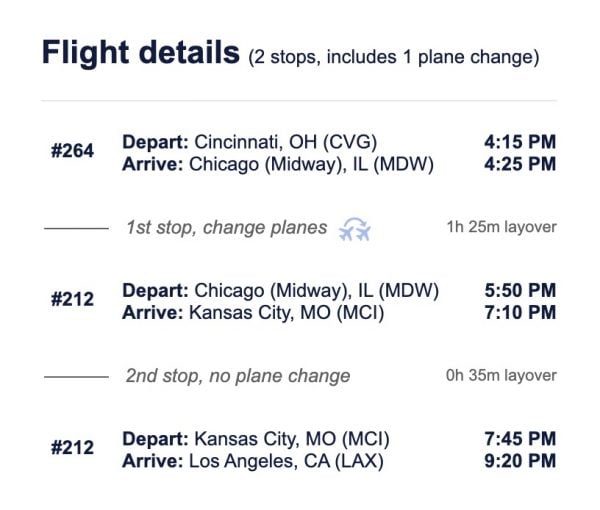Screen dimensions: 600x510
Task: Click the 4:15 PM departure time
Action: tap(519, 141)
